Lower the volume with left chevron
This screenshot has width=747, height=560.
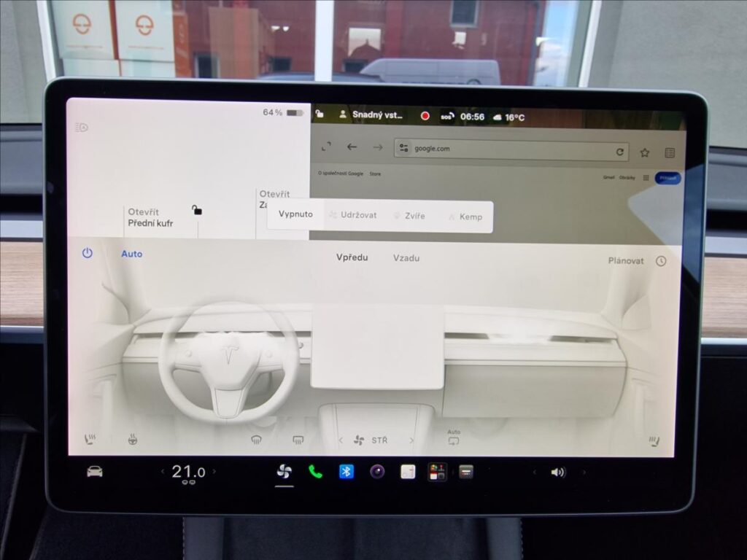(x=534, y=472)
